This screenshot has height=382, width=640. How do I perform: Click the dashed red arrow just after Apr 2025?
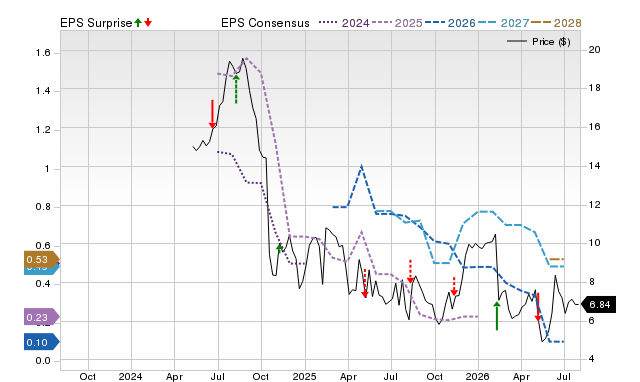pyautogui.click(x=365, y=283)
